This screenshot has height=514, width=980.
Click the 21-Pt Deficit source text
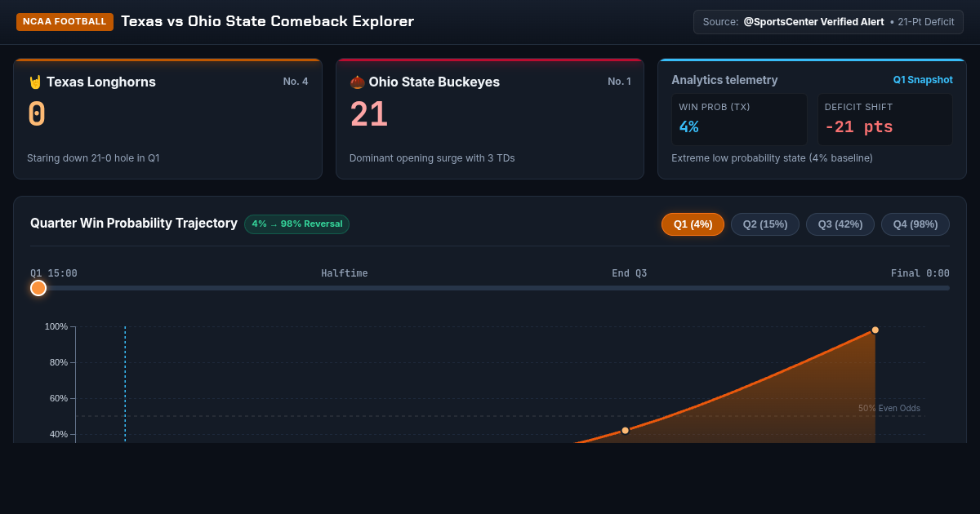(926, 22)
